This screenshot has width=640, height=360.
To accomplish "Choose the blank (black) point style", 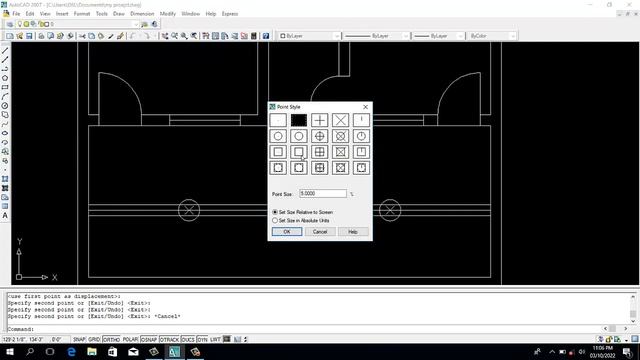I will [x=299, y=120].
